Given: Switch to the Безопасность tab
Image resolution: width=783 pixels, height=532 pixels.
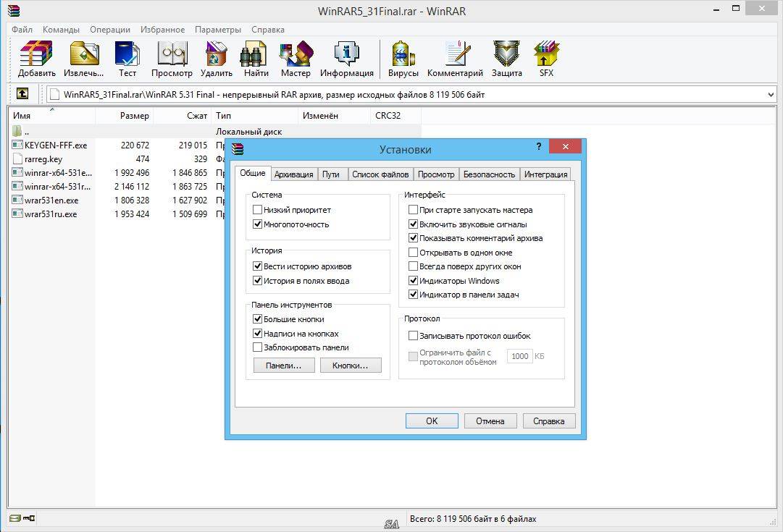Looking at the screenshot, I should pyautogui.click(x=489, y=174).
